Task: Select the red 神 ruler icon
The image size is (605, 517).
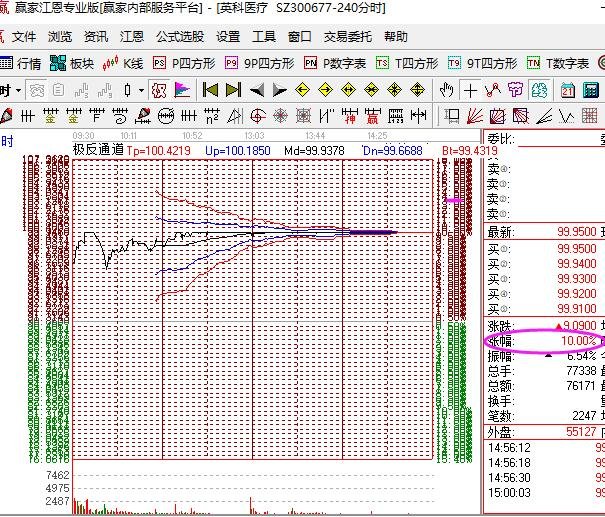Action: point(350,115)
